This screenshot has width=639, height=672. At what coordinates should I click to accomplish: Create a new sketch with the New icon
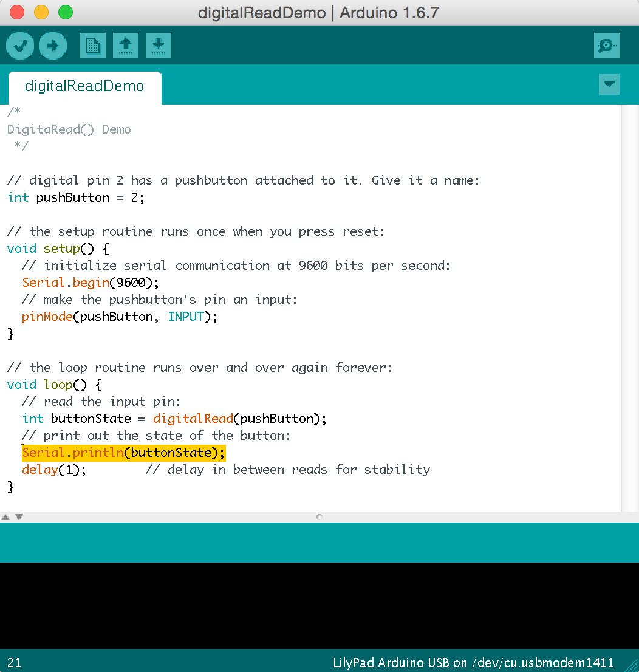[x=93, y=46]
